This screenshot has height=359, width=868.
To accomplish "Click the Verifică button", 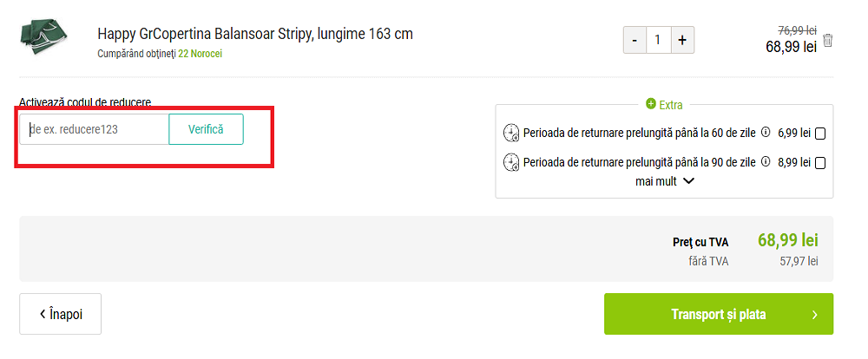I will (x=206, y=129).
